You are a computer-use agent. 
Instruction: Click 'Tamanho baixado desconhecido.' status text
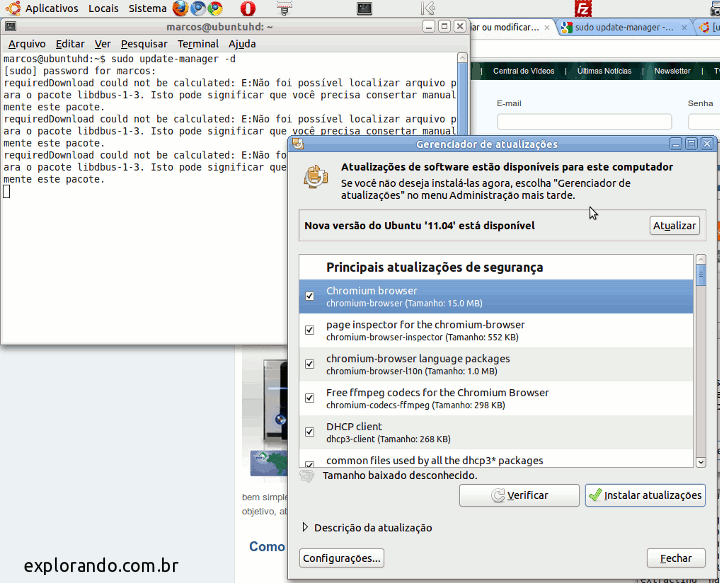click(x=400, y=476)
